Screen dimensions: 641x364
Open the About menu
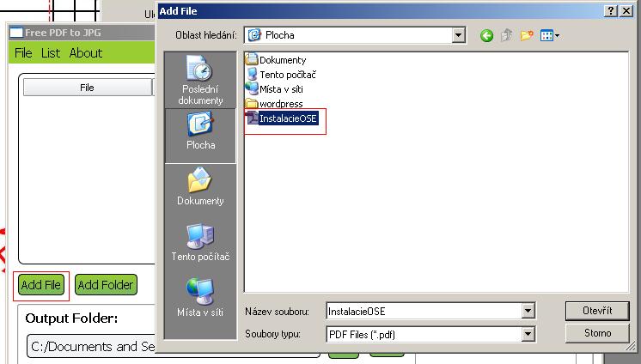[85, 53]
